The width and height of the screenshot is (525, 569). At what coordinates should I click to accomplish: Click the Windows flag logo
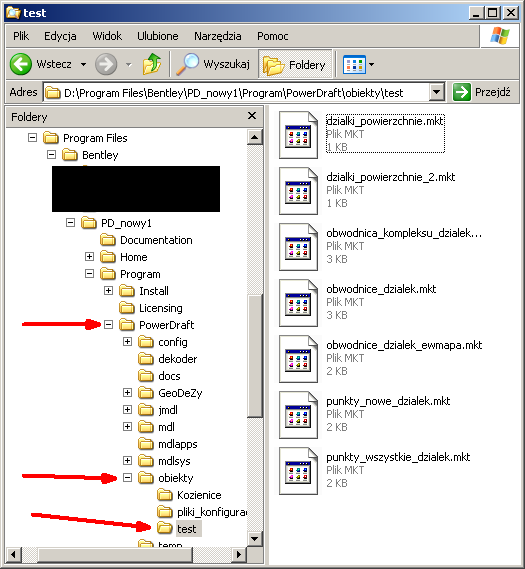click(x=500, y=36)
